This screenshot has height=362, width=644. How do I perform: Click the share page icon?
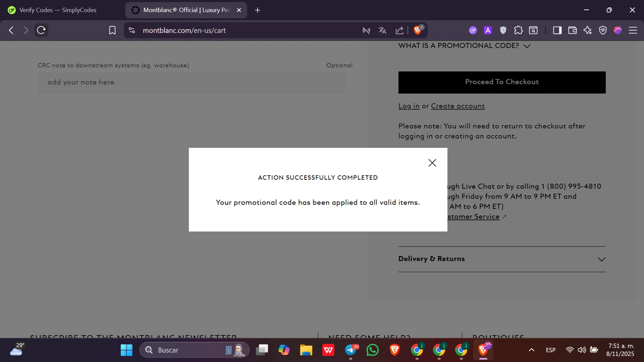point(399,30)
